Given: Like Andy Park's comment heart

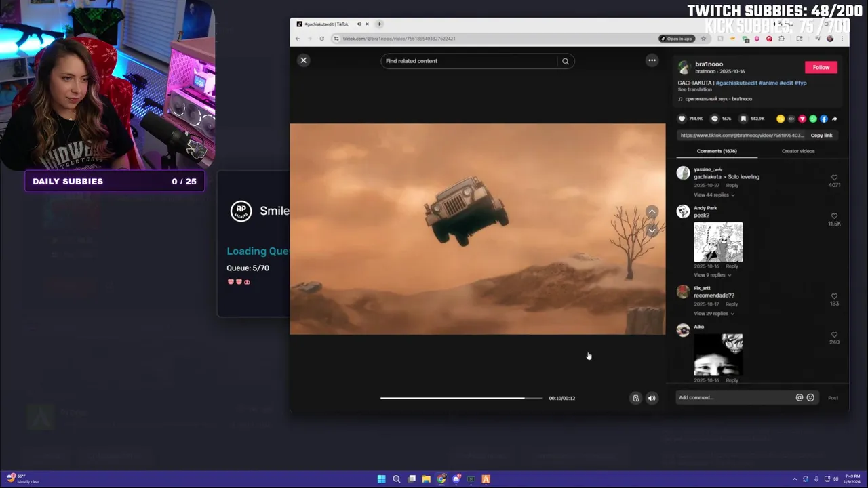Looking at the screenshot, I should (x=834, y=216).
